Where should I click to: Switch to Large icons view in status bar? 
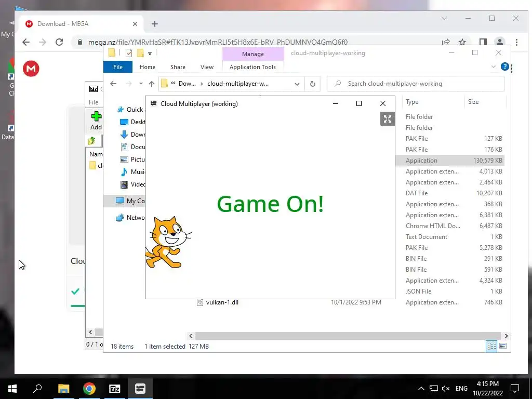click(x=503, y=346)
